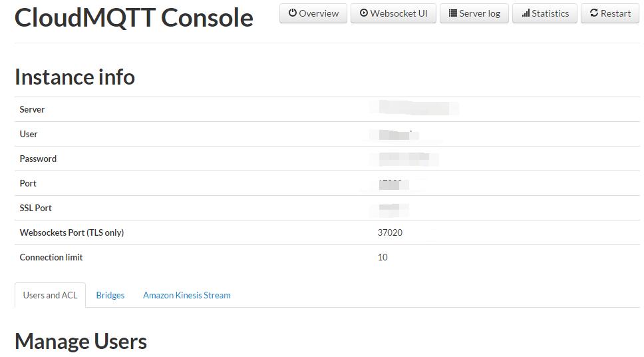Click the blurred Password value
Screen dimensions: 644x357
tap(408, 159)
